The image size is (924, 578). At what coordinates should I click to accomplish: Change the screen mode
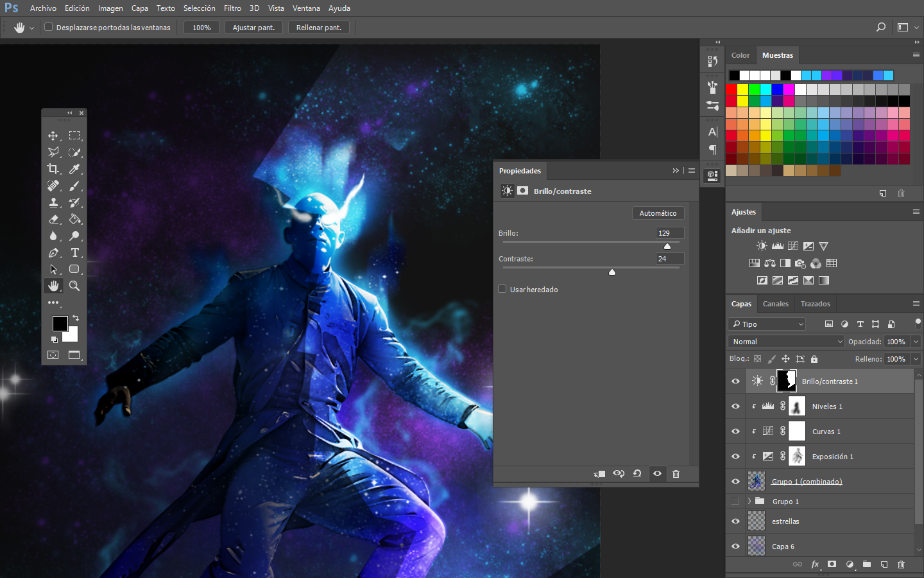click(74, 355)
